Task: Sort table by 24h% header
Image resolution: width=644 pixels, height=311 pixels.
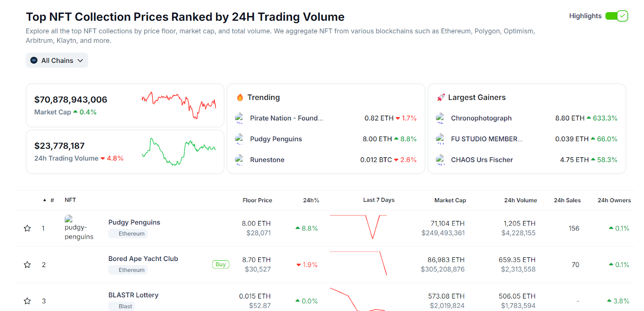Action: click(x=311, y=200)
